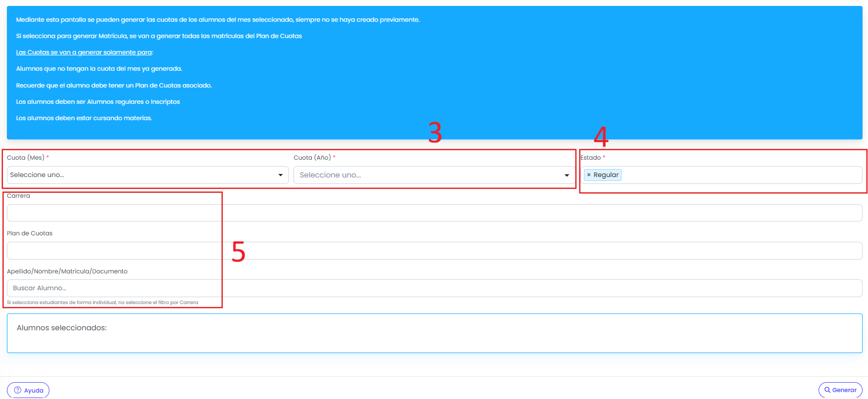Image resolution: width=868 pixels, height=399 pixels.
Task: Click "Si selecciona para generar Matrícula" line
Action: pos(159,36)
